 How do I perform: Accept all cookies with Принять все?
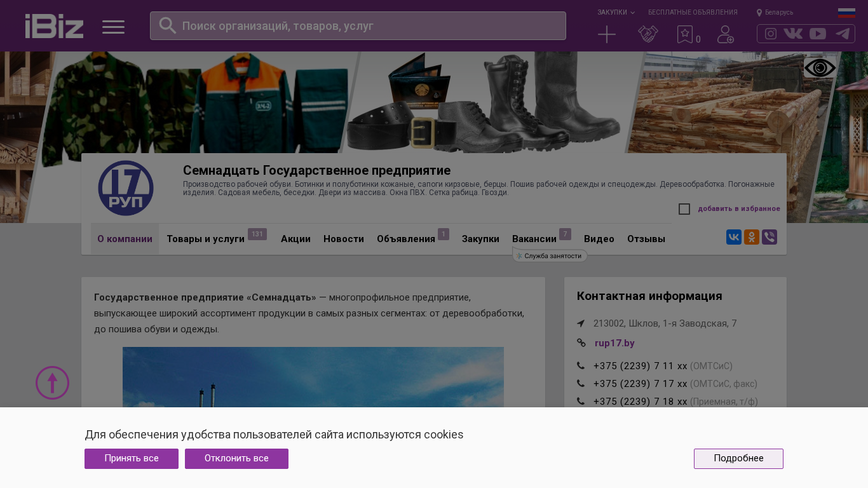coord(132,459)
